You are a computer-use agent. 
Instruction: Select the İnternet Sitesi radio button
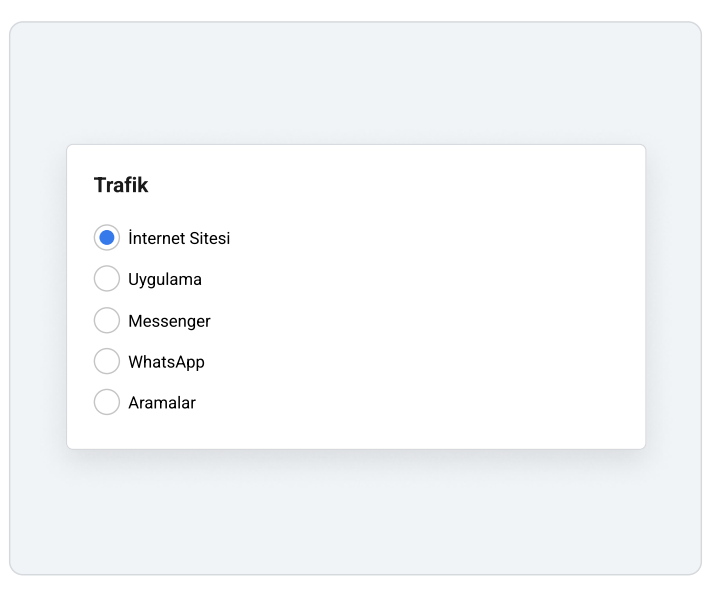click(x=107, y=237)
